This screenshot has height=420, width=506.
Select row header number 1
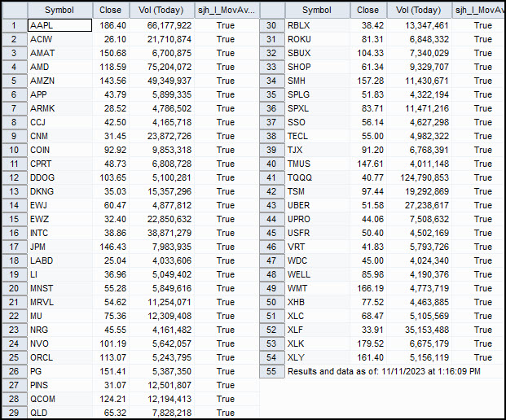pyautogui.click(x=15, y=25)
